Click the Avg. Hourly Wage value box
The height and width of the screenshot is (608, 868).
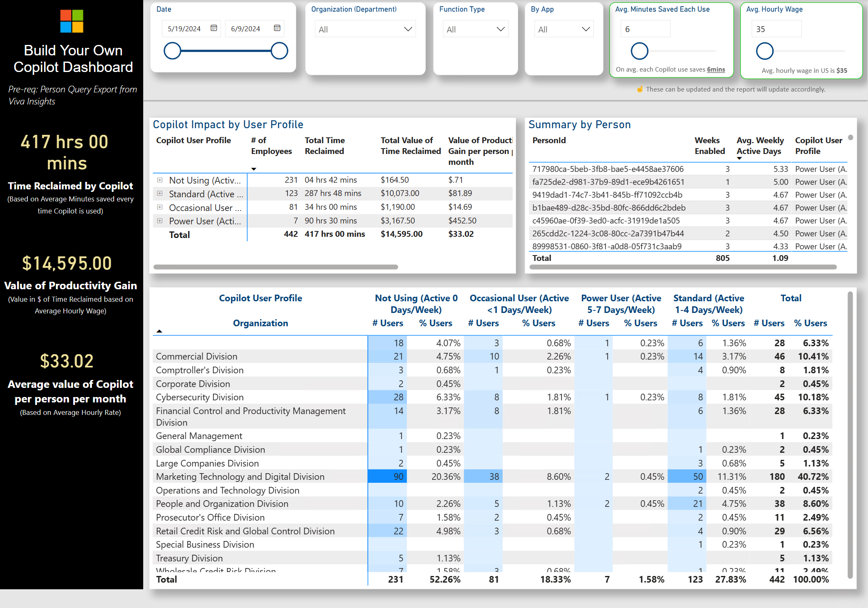coord(776,29)
